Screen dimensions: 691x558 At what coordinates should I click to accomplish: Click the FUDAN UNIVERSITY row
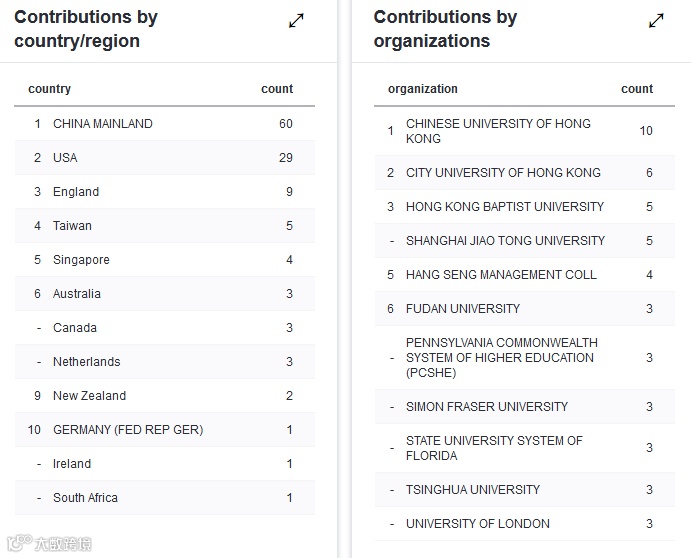(463, 309)
